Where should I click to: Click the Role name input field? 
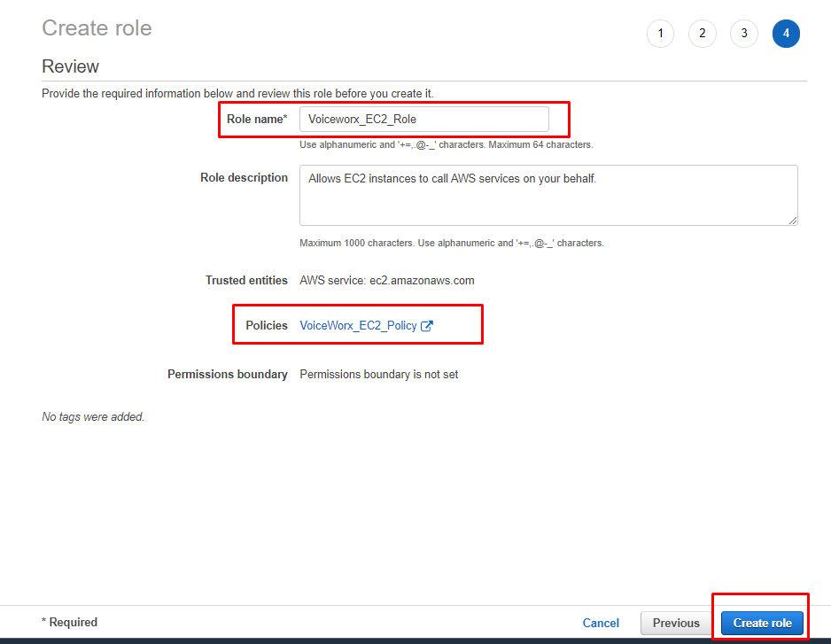[x=423, y=120]
